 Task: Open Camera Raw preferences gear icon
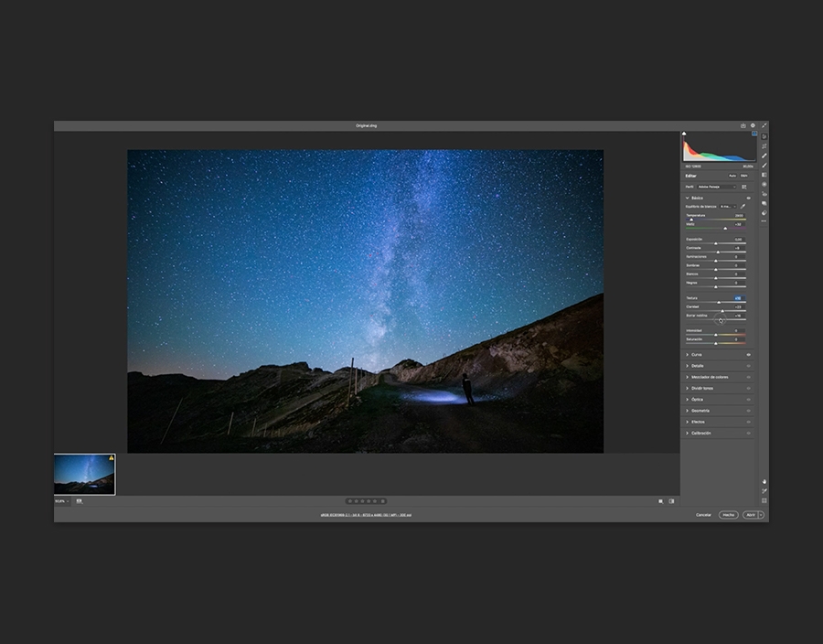tap(753, 125)
